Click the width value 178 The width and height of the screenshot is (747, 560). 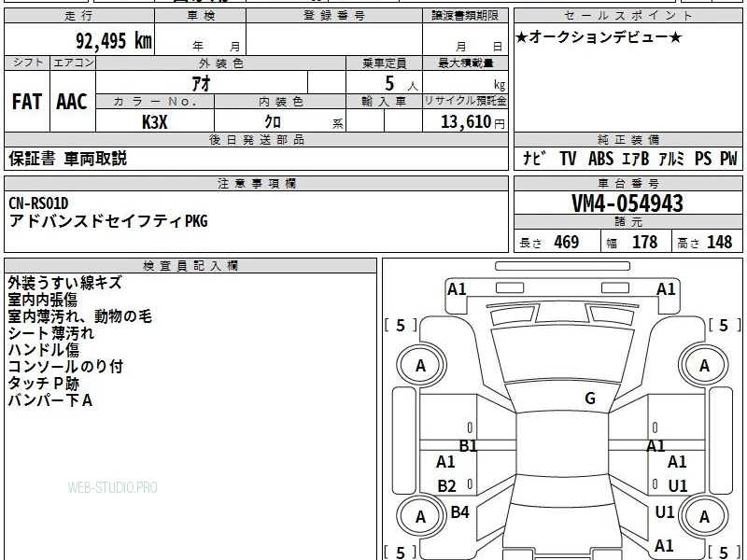pos(644,242)
